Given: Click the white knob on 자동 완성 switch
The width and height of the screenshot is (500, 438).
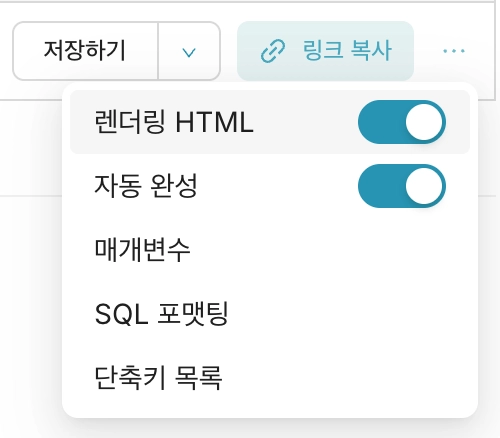Looking at the screenshot, I should point(424,186).
